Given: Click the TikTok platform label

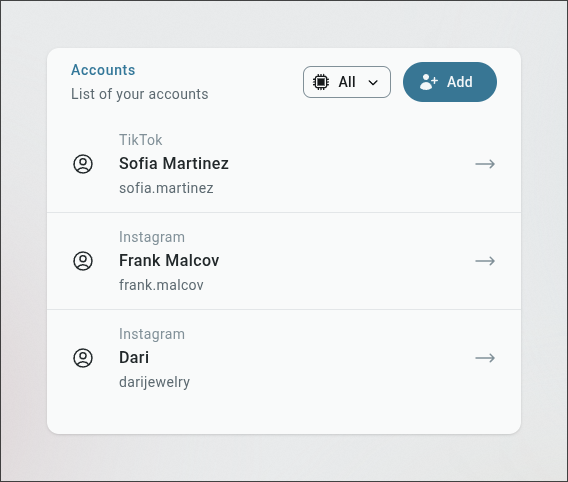Looking at the screenshot, I should coord(141,140).
